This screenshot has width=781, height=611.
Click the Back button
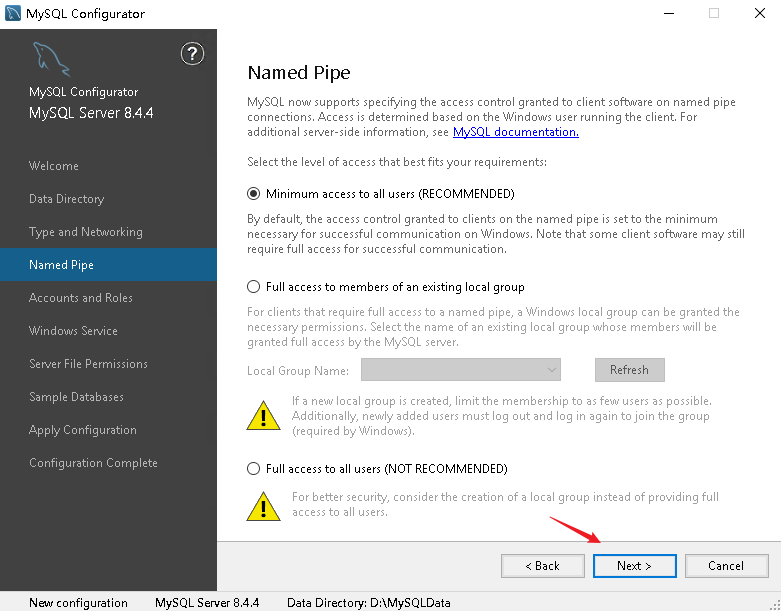pyautogui.click(x=543, y=566)
